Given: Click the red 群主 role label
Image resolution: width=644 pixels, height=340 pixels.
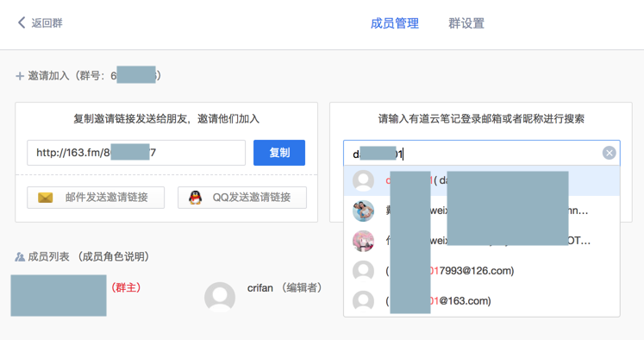Looking at the screenshot, I should point(126,287).
